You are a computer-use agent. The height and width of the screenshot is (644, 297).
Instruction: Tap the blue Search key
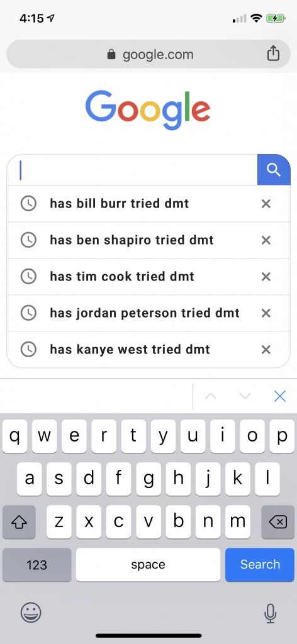260,565
